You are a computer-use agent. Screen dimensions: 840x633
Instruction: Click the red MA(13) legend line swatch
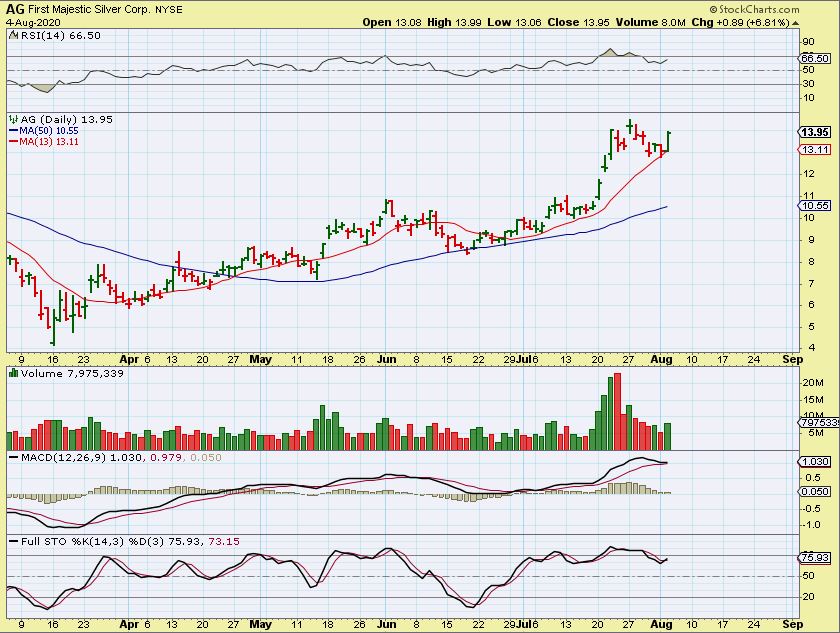point(14,141)
